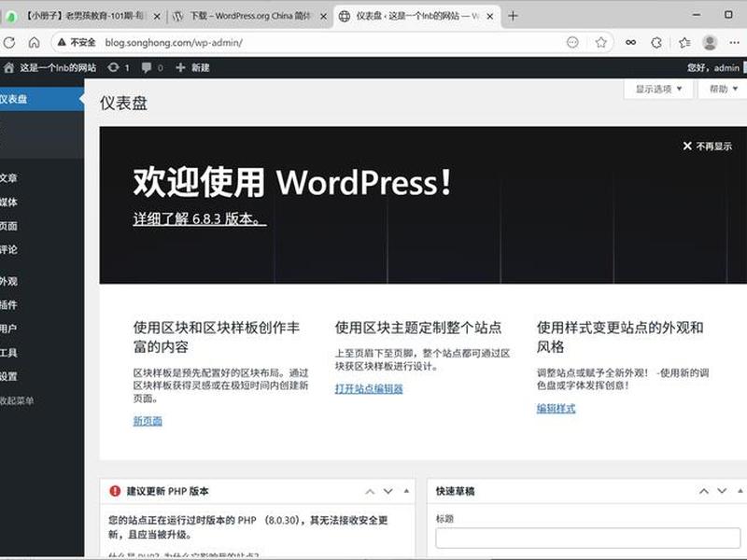The image size is (747, 560).
Task: Open the browser settings ellipsis menu
Action: [734, 42]
